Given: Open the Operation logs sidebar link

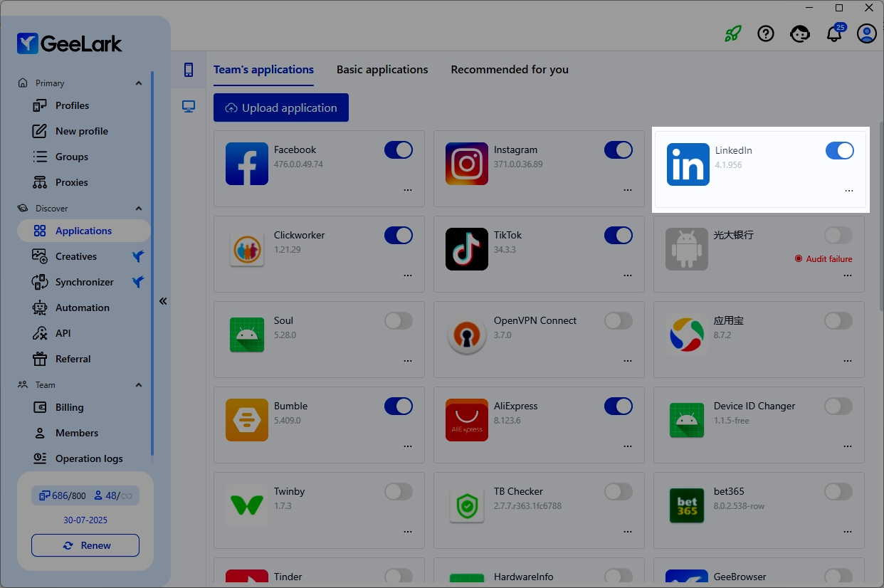Looking at the screenshot, I should pyautogui.click(x=84, y=458).
